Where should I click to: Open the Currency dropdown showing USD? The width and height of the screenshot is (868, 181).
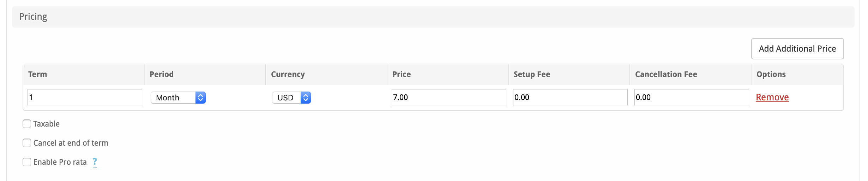(291, 98)
